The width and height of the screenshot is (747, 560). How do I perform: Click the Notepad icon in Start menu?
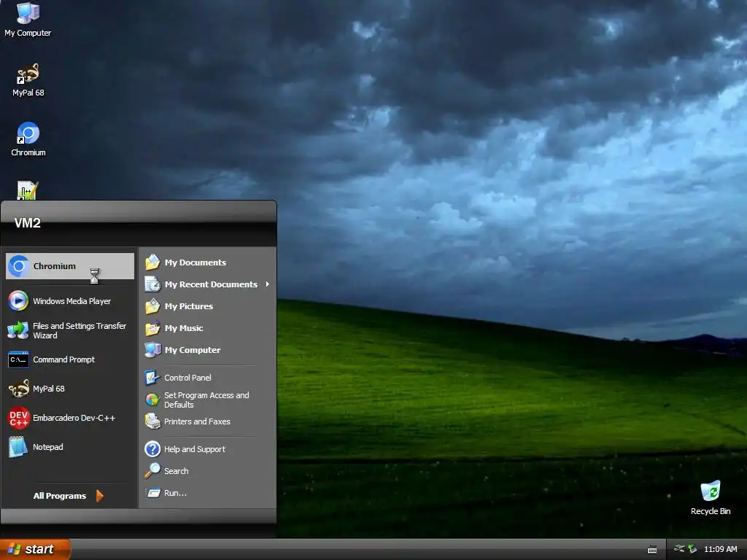coord(18,447)
